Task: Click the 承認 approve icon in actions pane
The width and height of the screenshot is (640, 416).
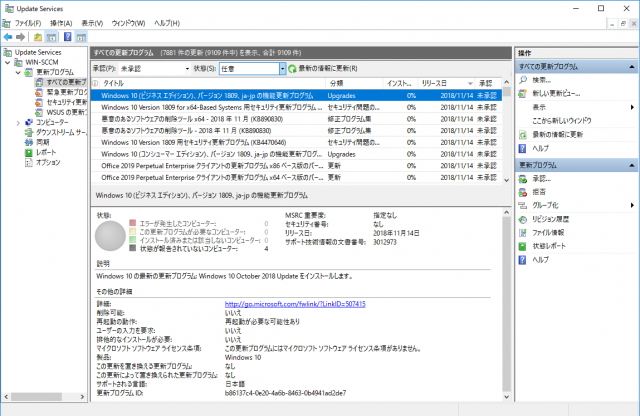Action: pos(524,177)
